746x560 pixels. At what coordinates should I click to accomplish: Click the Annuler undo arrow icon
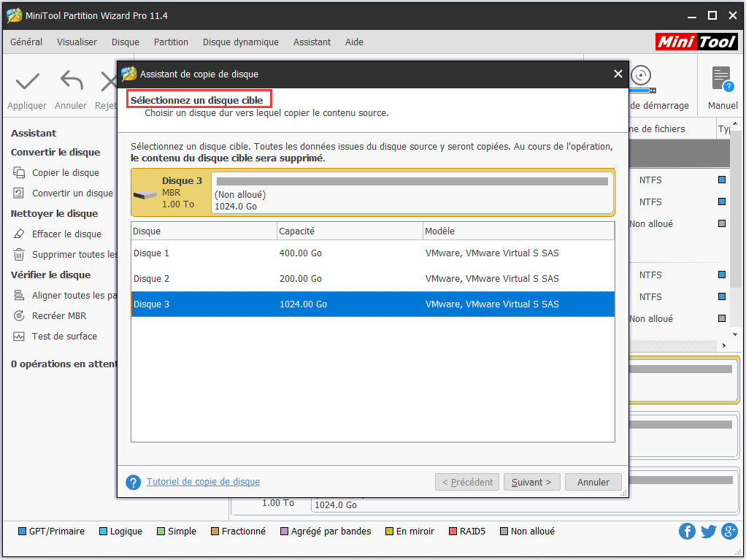[x=71, y=80]
